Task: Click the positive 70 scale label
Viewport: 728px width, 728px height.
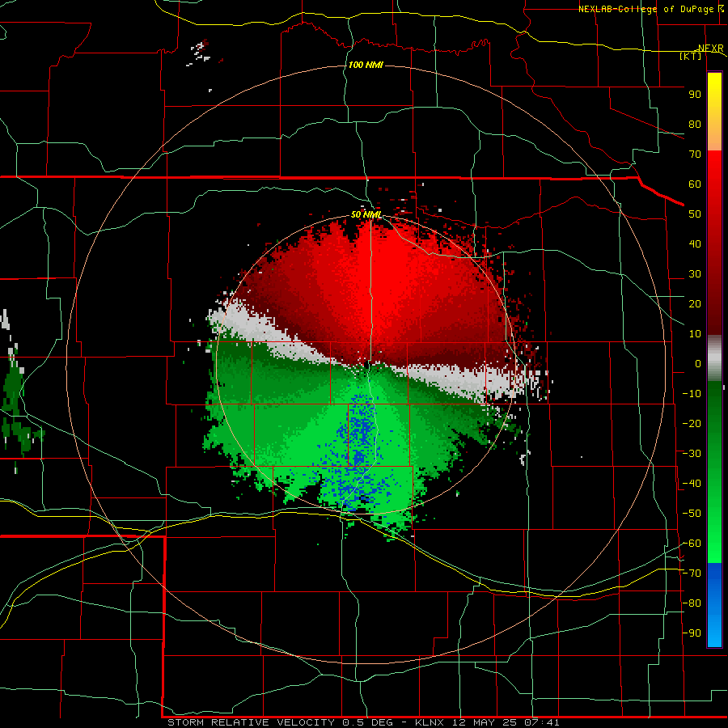Action: pyautogui.click(x=695, y=154)
